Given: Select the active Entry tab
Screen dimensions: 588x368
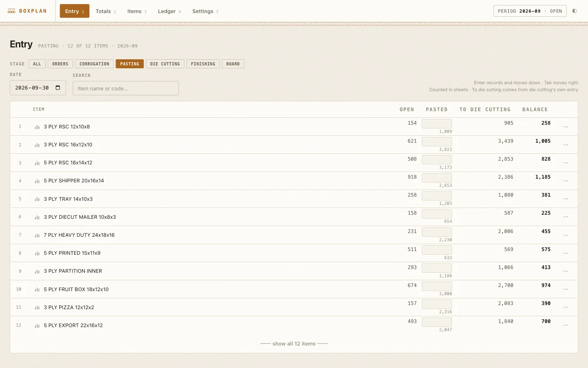Looking at the screenshot, I should pos(75,11).
